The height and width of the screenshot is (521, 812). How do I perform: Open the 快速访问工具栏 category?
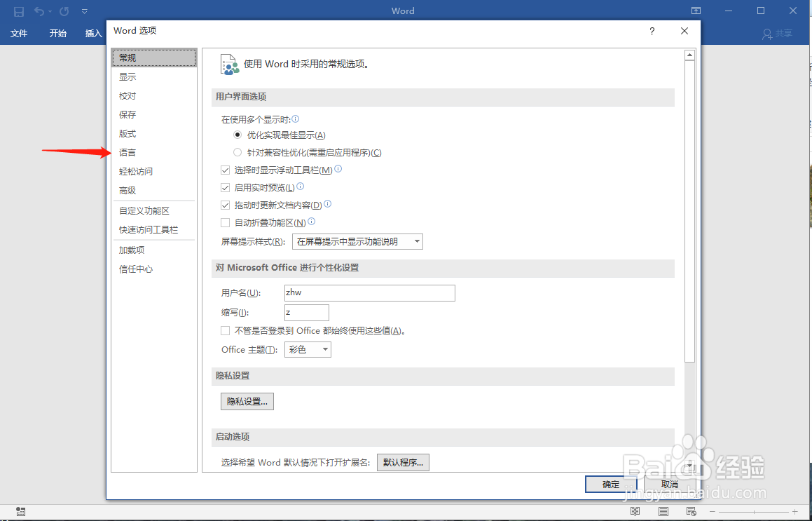tap(154, 230)
